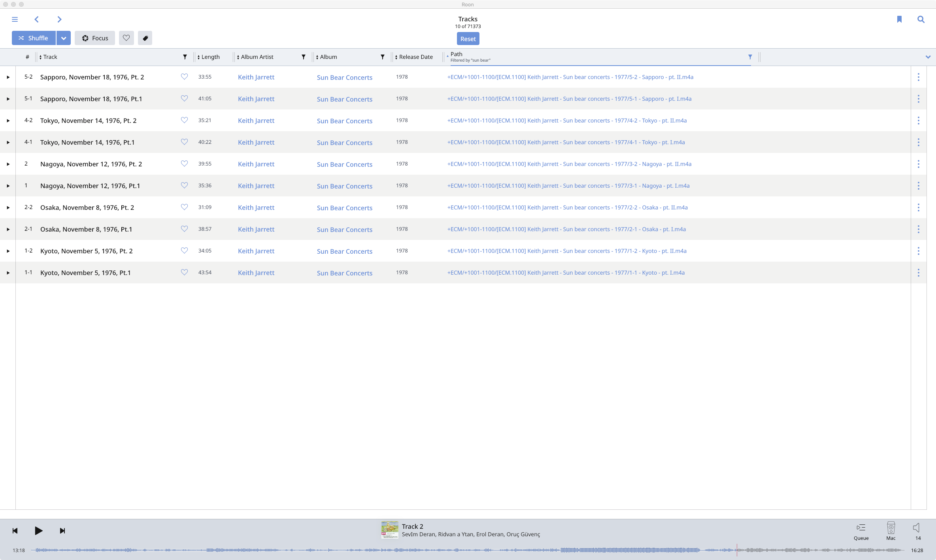This screenshot has height=560, width=936.
Task: Open the Focus filter button
Action: (x=95, y=38)
